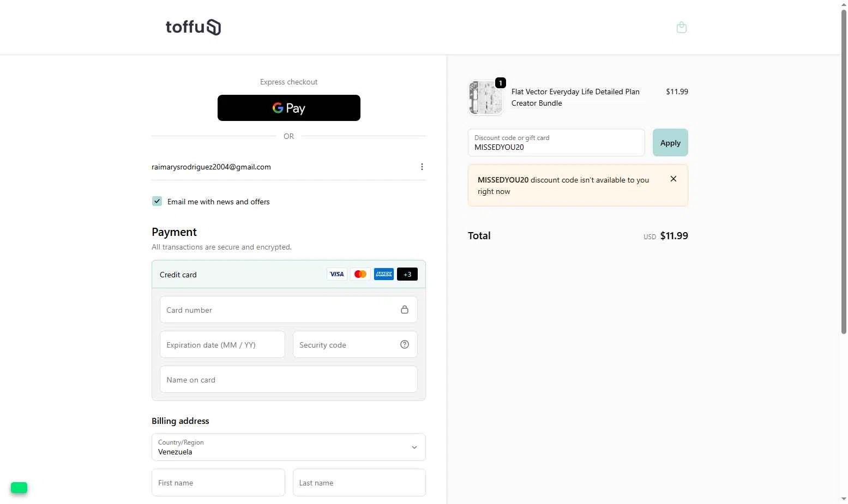The image size is (848, 504).
Task: Click the page vertical scrollbar thumb
Action: (844, 172)
